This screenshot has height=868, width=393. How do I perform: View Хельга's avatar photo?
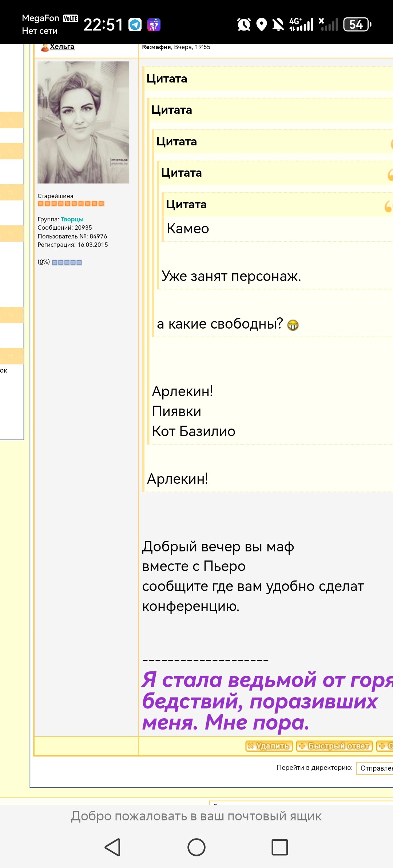click(83, 122)
